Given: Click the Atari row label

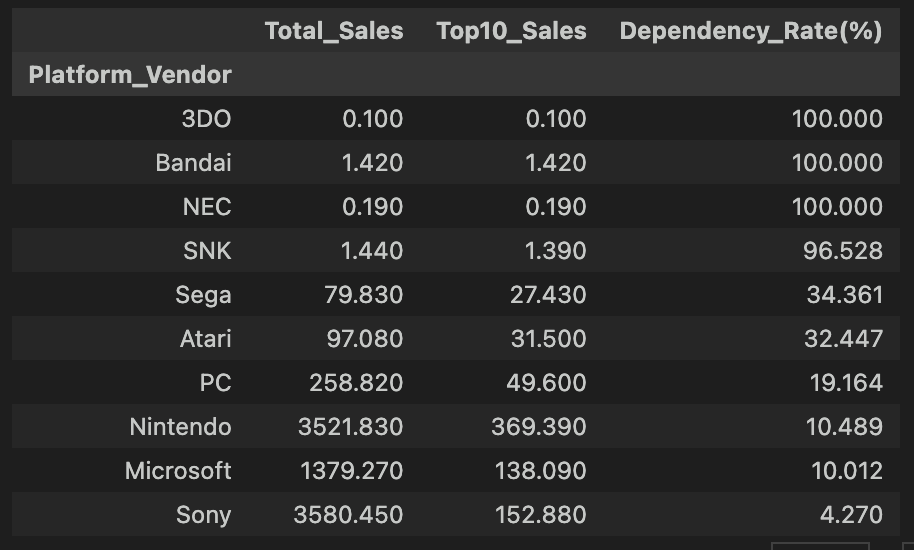Looking at the screenshot, I should [x=205, y=339].
